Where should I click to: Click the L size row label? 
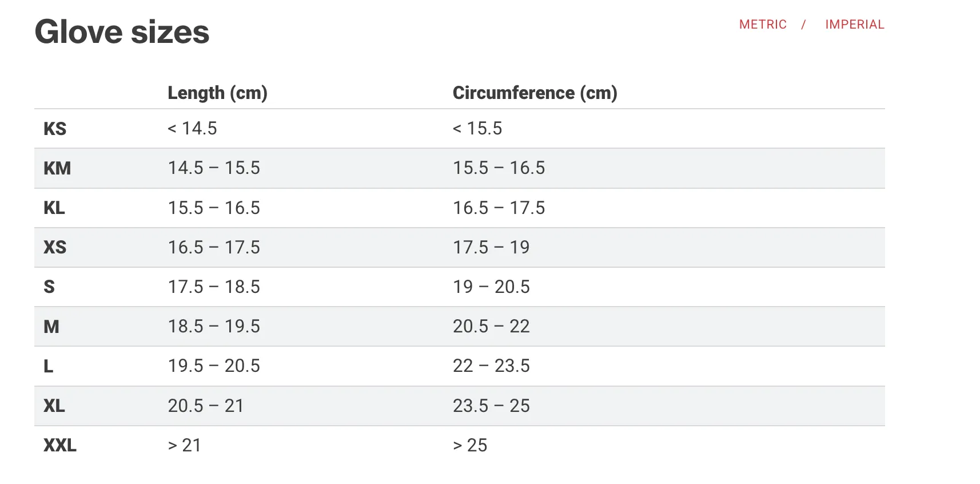[49, 366]
